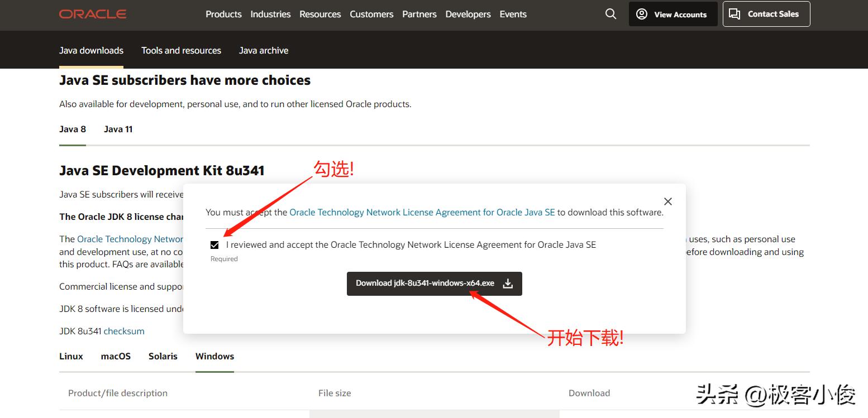Go to Tools and resources tab
This screenshot has width=868, height=418.
[x=181, y=50]
